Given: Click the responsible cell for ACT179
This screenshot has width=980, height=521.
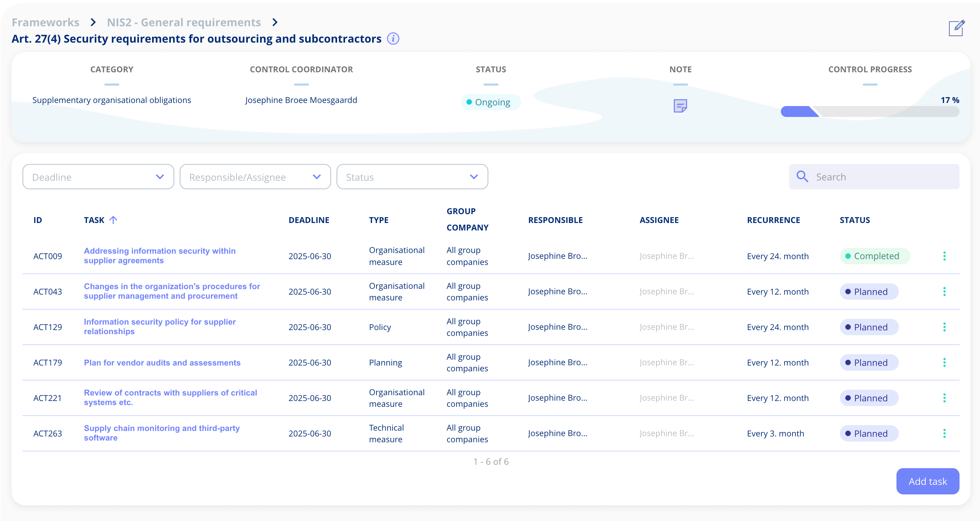Looking at the screenshot, I should (x=557, y=362).
